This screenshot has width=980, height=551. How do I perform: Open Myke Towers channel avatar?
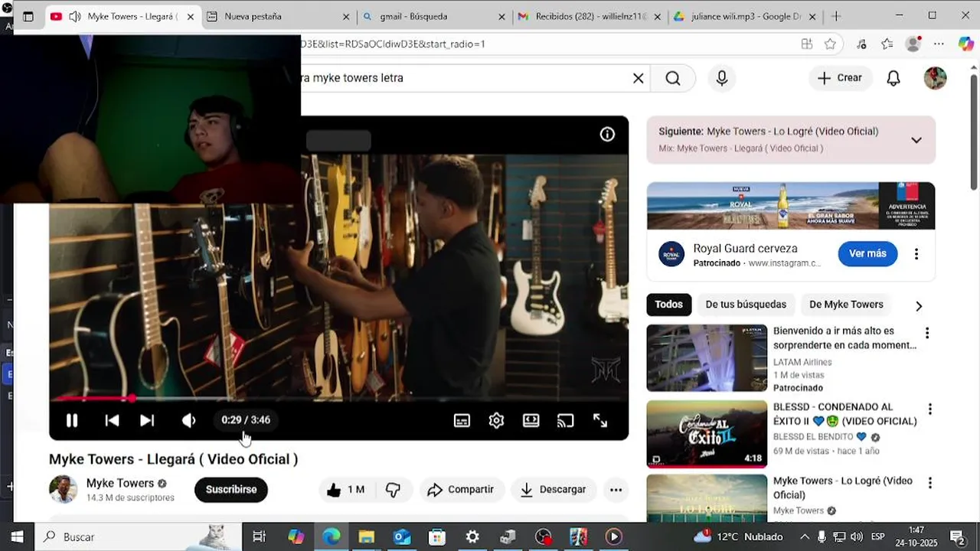tap(63, 490)
